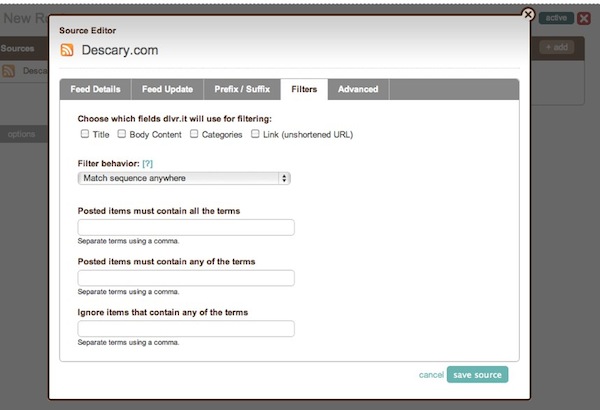This screenshot has width=600, height=410.
Task: Open the options tab in background
Action: tap(21, 134)
